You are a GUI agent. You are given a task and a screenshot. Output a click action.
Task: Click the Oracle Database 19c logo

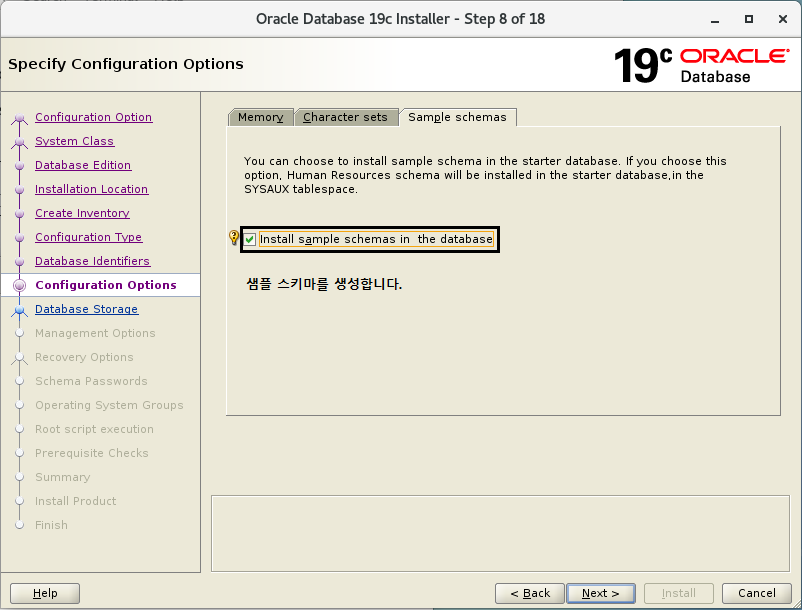(x=701, y=65)
